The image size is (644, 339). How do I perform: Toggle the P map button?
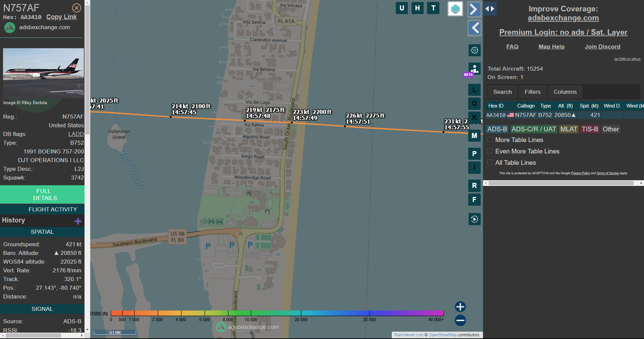pyautogui.click(x=474, y=154)
